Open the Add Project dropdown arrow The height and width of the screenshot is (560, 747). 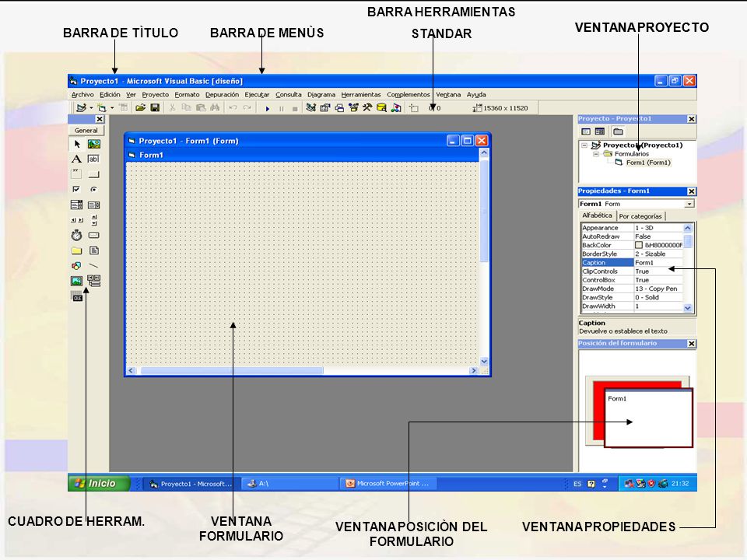(x=91, y=108)
